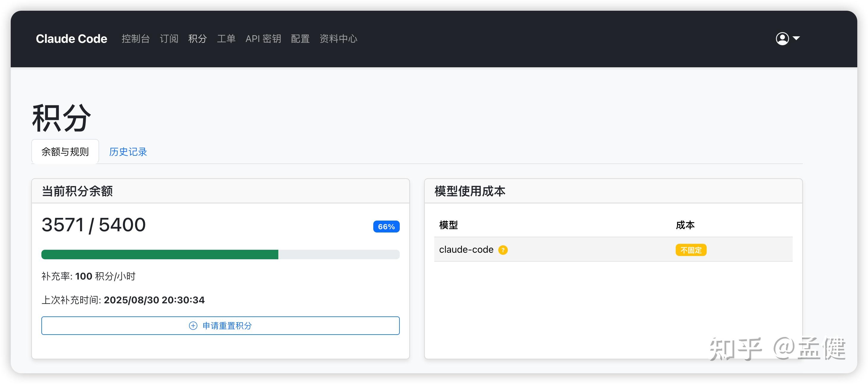Open the 控制台 navigation item
The height and width of the screenshot is (384, 868).
click(135, 39)
